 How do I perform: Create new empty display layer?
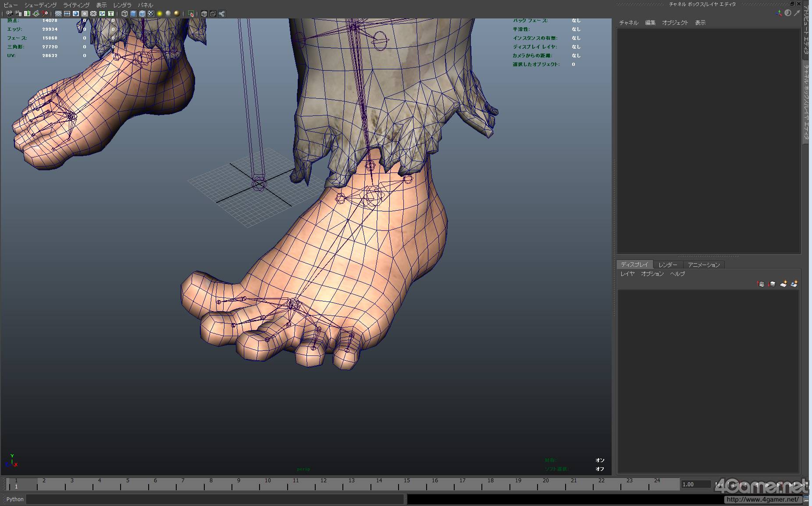click(x=783, y=284)
